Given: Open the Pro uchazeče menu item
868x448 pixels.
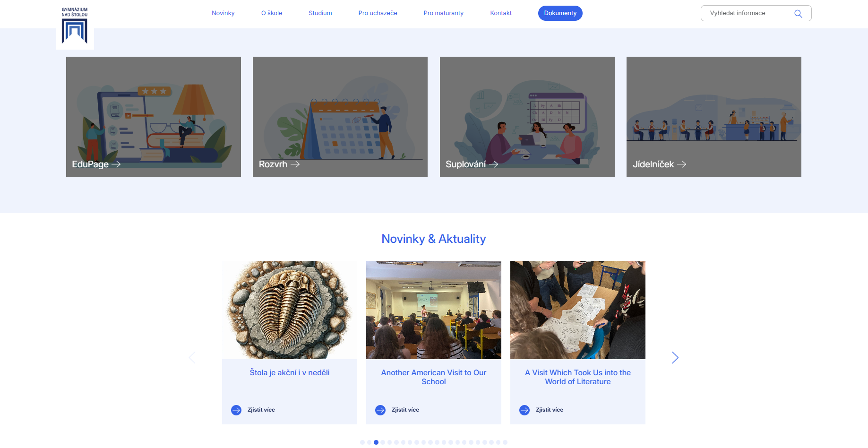Looking at the screenshot, I should coord(378,13).
